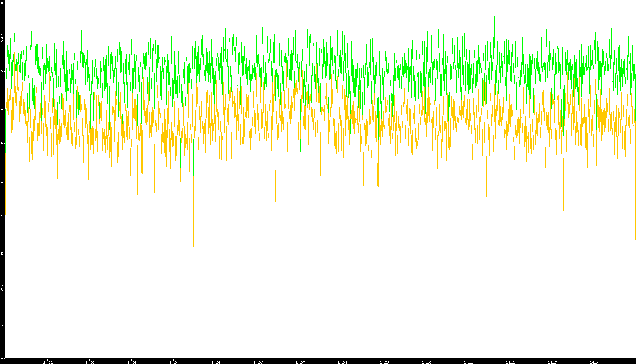The height and width of the screenshot is (364, 636).
Task: Select the 14:09 time axis label
Action: point(384,362)
